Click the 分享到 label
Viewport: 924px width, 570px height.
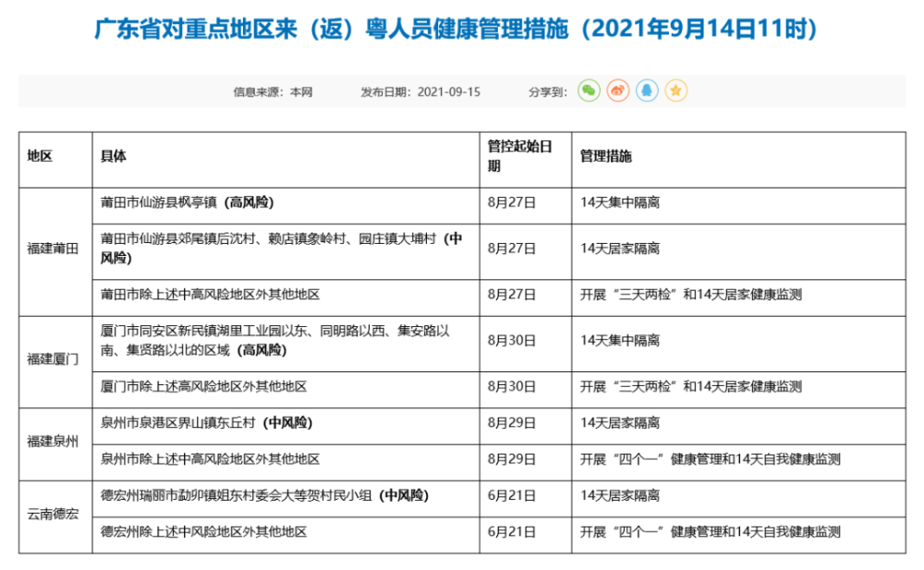(x=547, y=91)
